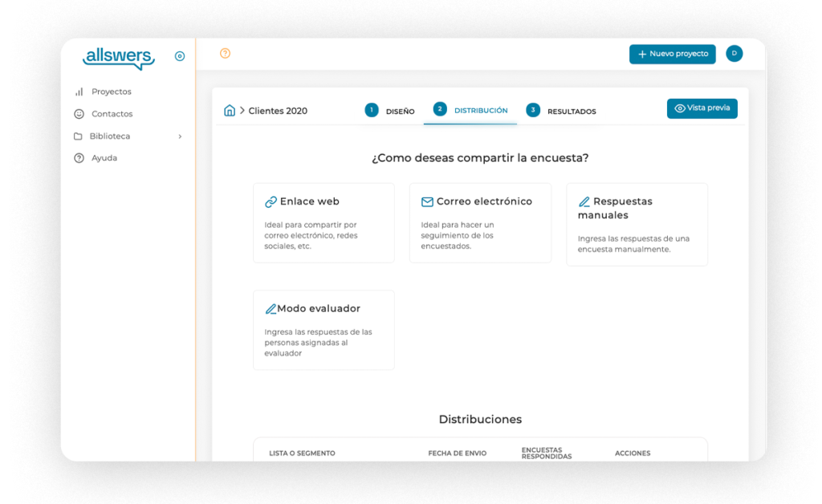The width and height of the screenshot is (822, 504).
Task: Click the Nuevo proyecto button
Action: [672, 54]
